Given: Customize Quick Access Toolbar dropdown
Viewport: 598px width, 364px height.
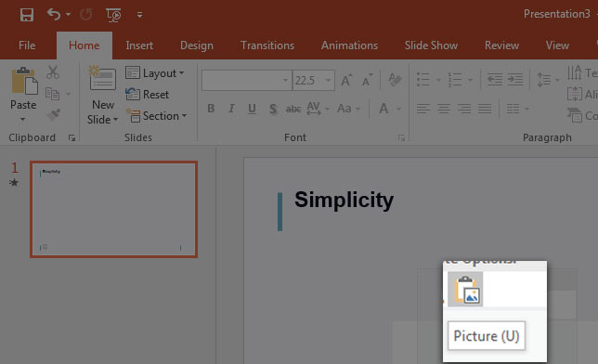Looking at the screenshot, I should pyautogui.click(x=139, y=15).
